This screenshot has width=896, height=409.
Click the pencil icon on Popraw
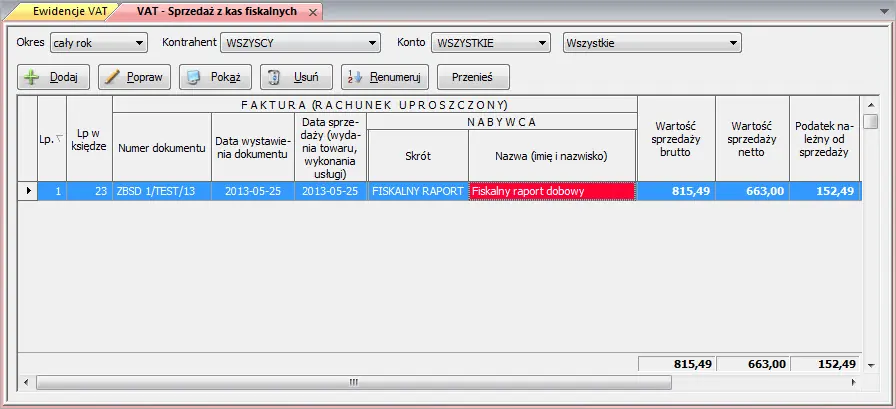coord(113,77)
